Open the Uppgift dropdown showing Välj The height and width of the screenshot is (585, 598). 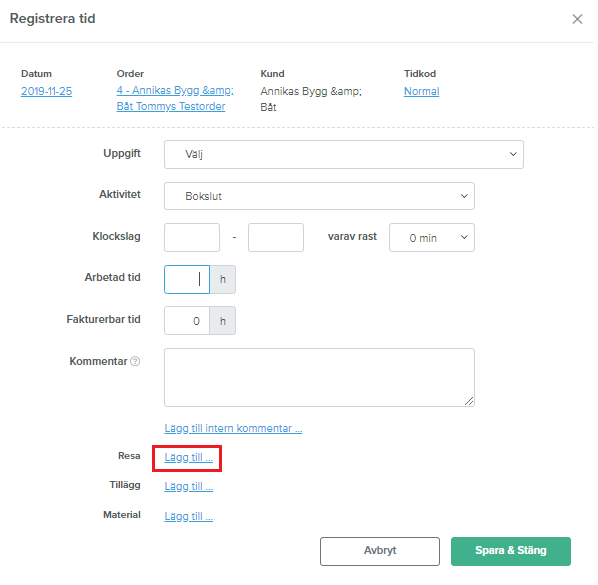[344, 154]
